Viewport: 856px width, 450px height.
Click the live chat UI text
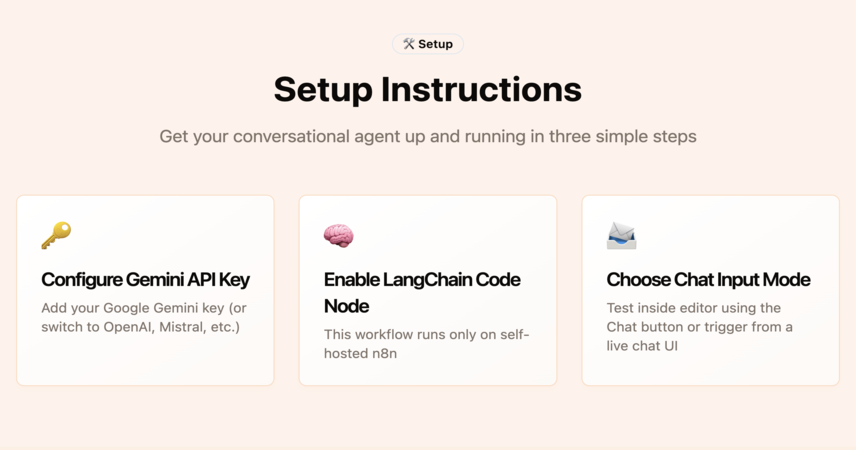(x=642, y=346)
